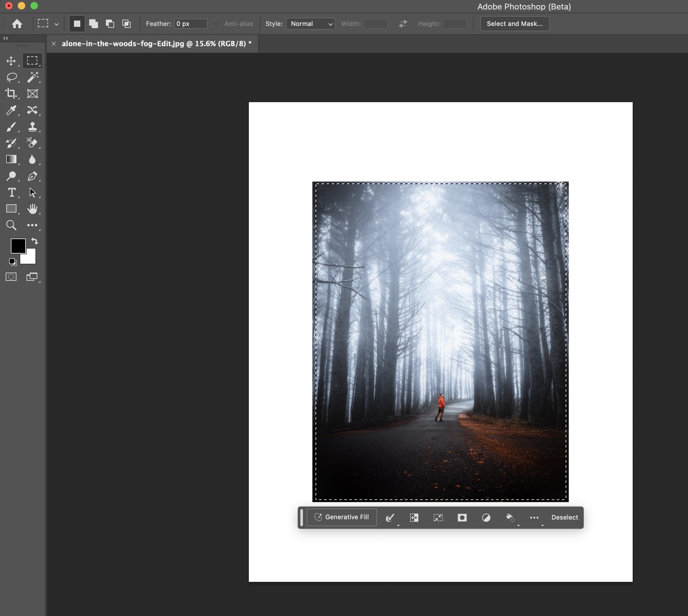The height and width of the screenshot is (616, 688).
Task: Click Deselect to remove selection
Action: [564, 517]
